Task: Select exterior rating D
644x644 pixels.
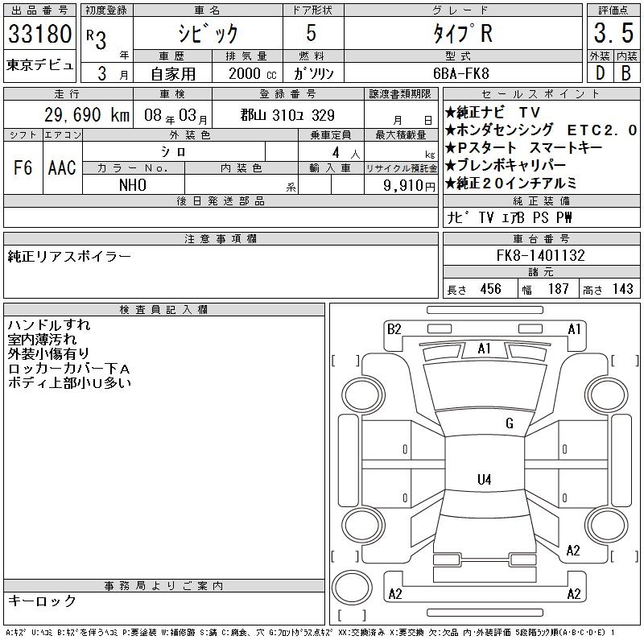Action: pyautogui.click(x=600, y=73)
